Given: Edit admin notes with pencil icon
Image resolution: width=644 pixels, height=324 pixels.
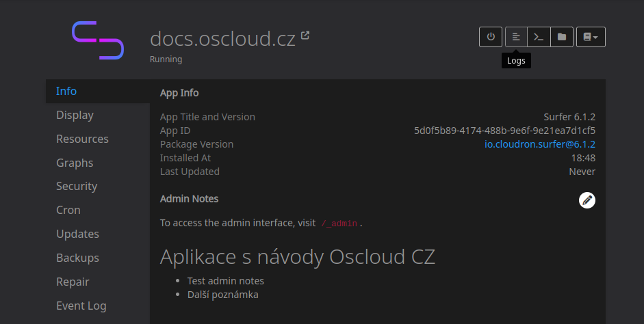Looking at the screenshot, I should click(x=587, y=200).
